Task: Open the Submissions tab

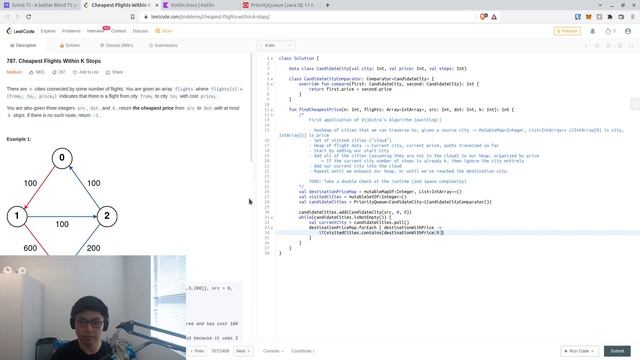Action: pos(163,45)
